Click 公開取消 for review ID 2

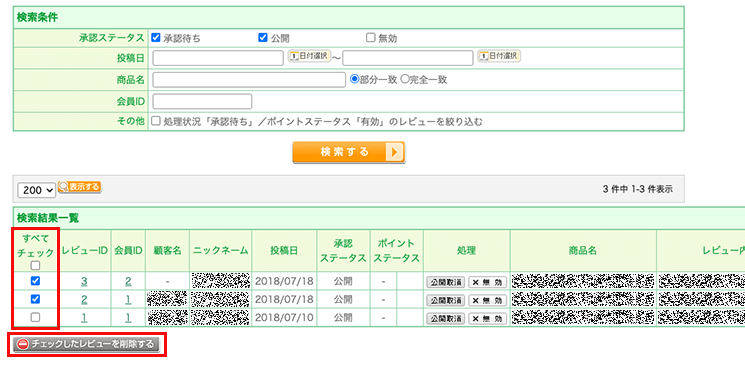[x=445, y=300]
